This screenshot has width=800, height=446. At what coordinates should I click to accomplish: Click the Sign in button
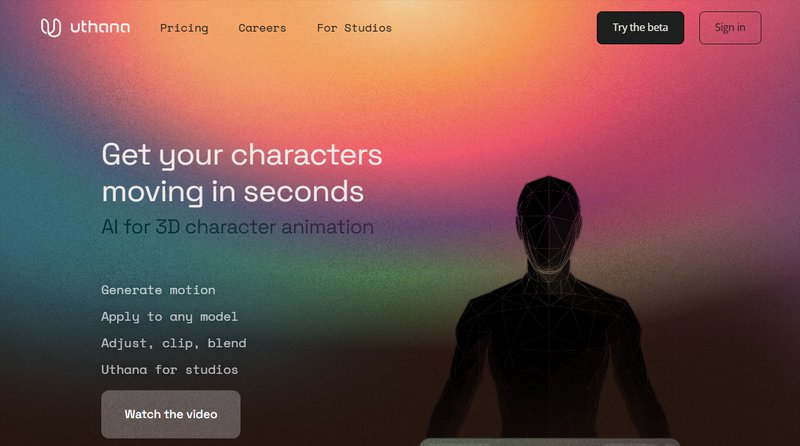(x=730, y=28)
